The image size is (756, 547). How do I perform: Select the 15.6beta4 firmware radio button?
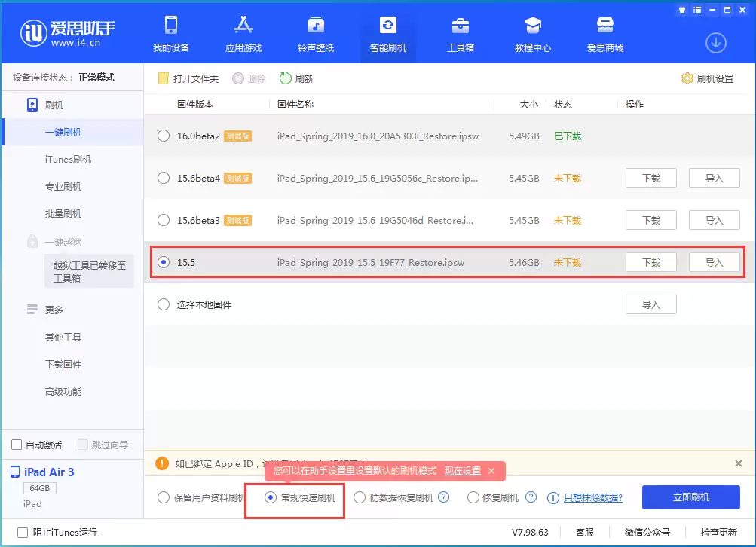pyautogui.click(x=164, y=179)
